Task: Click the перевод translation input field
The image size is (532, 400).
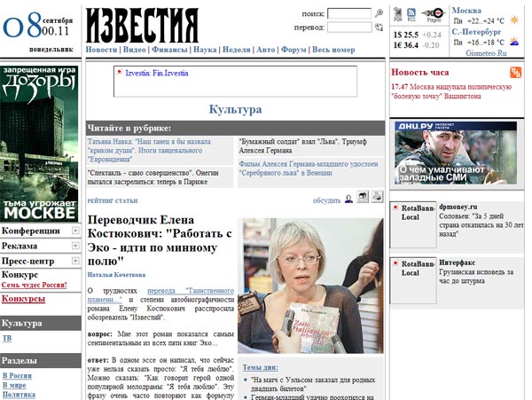Action: [349, 27]
